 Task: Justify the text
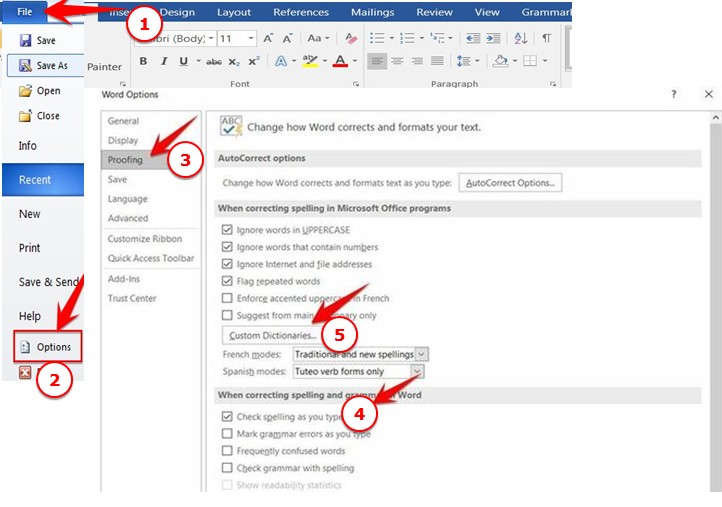[437, 61]
